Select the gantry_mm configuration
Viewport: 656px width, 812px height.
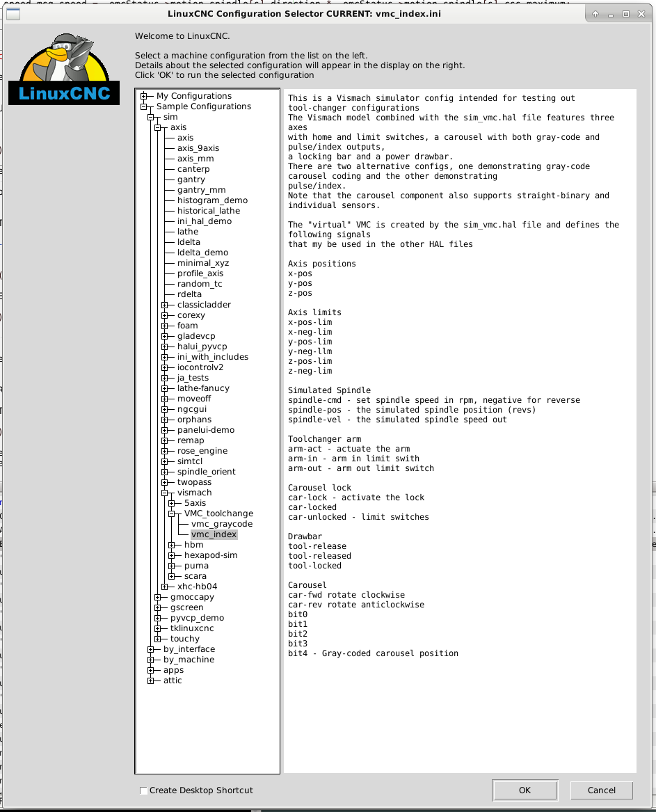[x=201, y=190]
